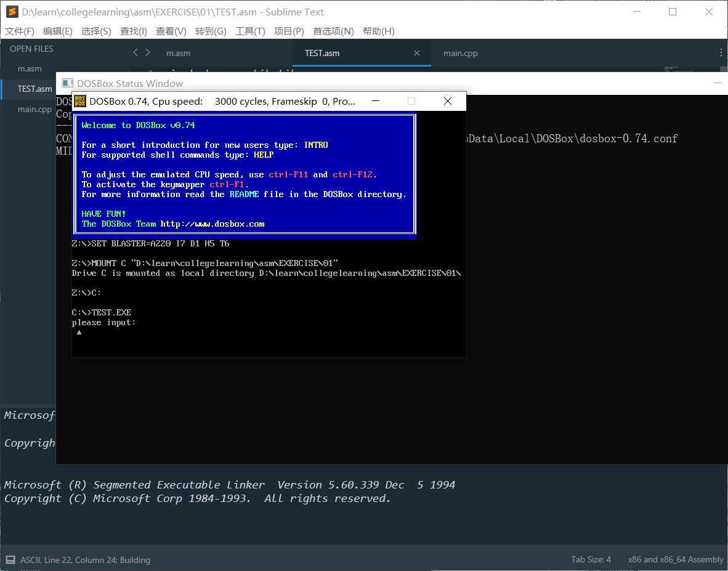Open main.cpp in the Open Files sidebar

[35, 109]
